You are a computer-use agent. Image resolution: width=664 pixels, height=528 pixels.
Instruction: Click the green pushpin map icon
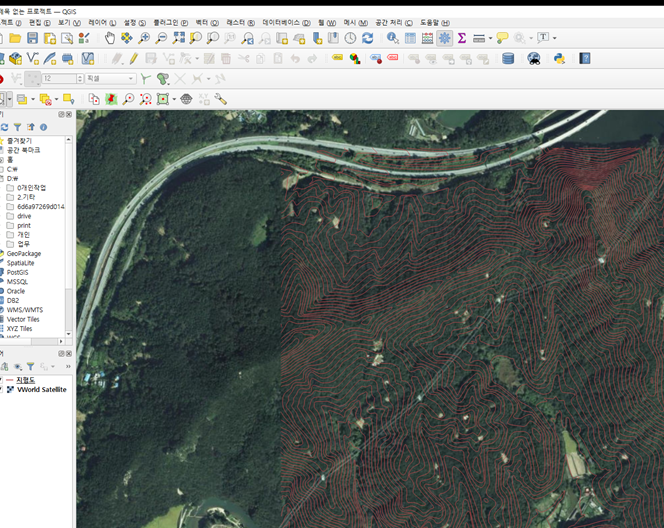pyautogui.click(x=111, y=99)
